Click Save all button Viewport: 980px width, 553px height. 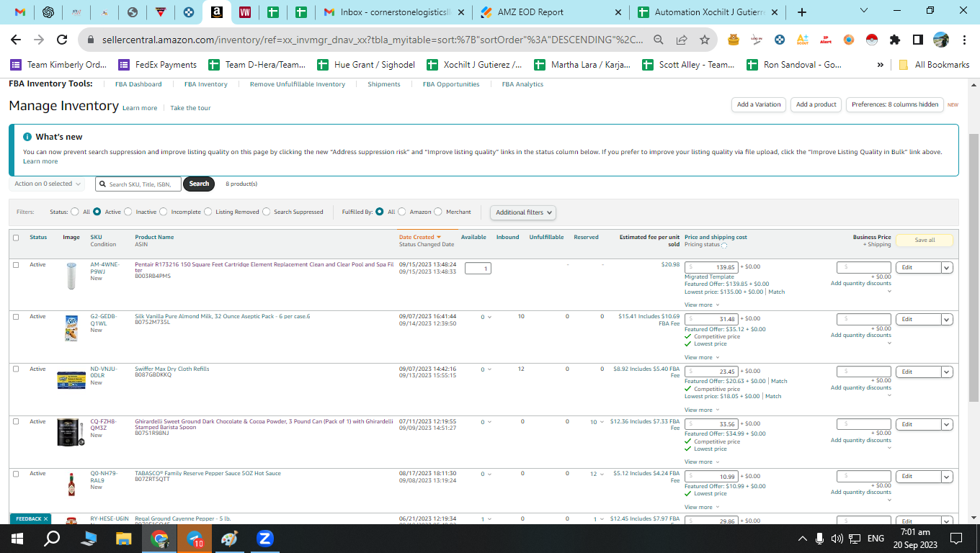[x=925, y=240]
